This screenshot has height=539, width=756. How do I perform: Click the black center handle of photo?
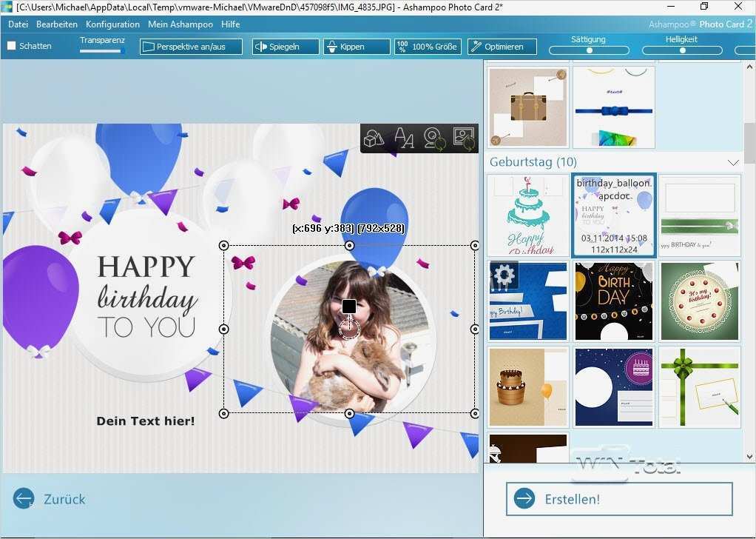(x=349, y=306)
